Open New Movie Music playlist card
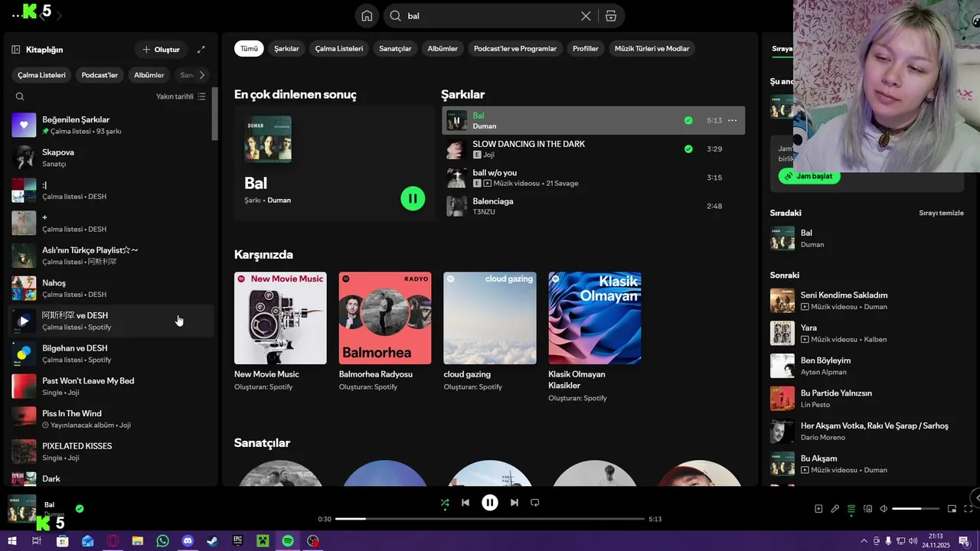 [280, 331]
